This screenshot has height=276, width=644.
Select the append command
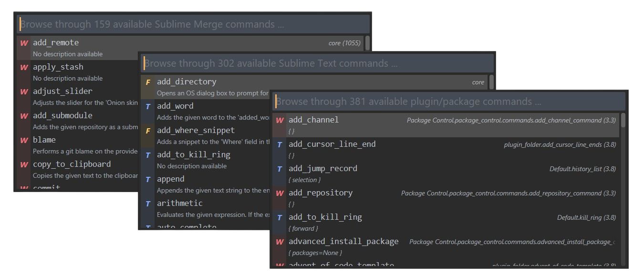(205, 184)
